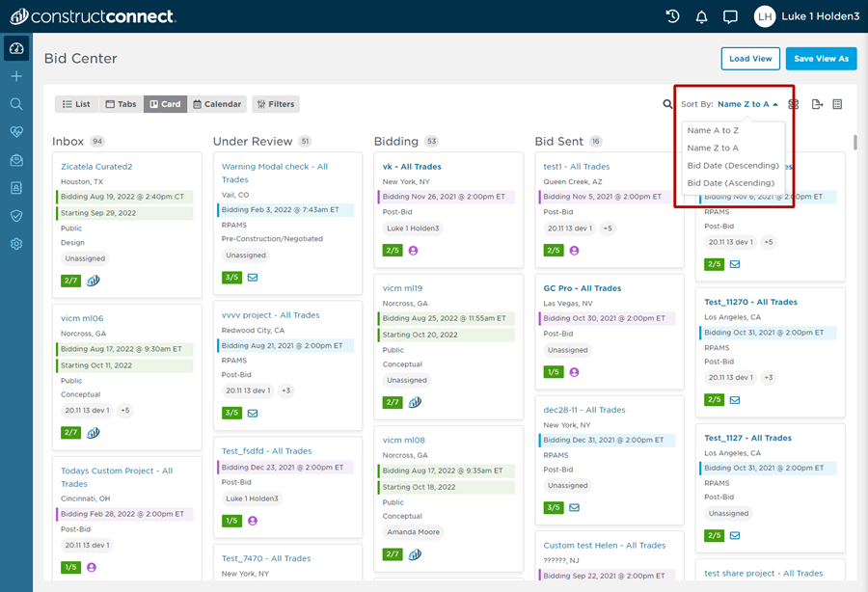Click the export icon in toolbar
Screen dimensions: 868x592
tap(817, 104)
